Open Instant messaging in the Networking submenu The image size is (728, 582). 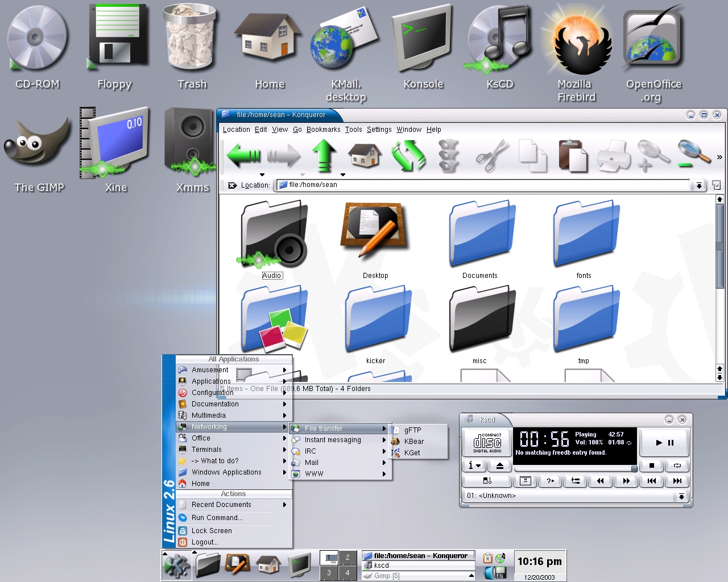point(340,440)
